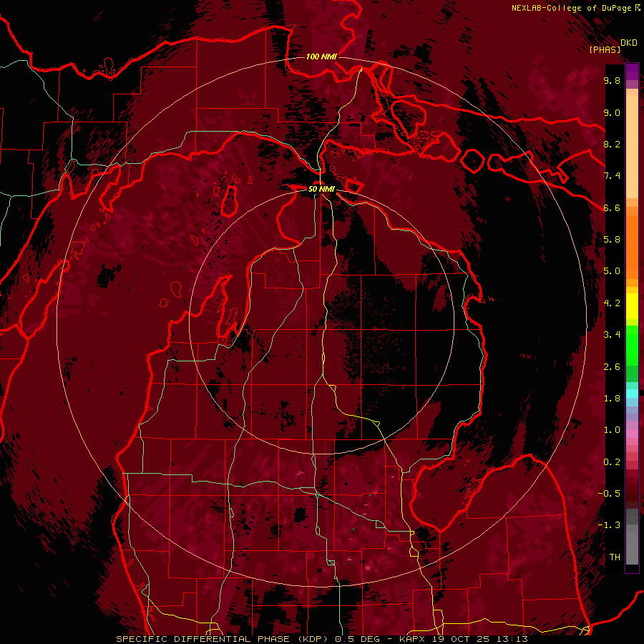644x644 pixels.
Task: Click the yellow segment of the color scale
Action: pos(632,306)
